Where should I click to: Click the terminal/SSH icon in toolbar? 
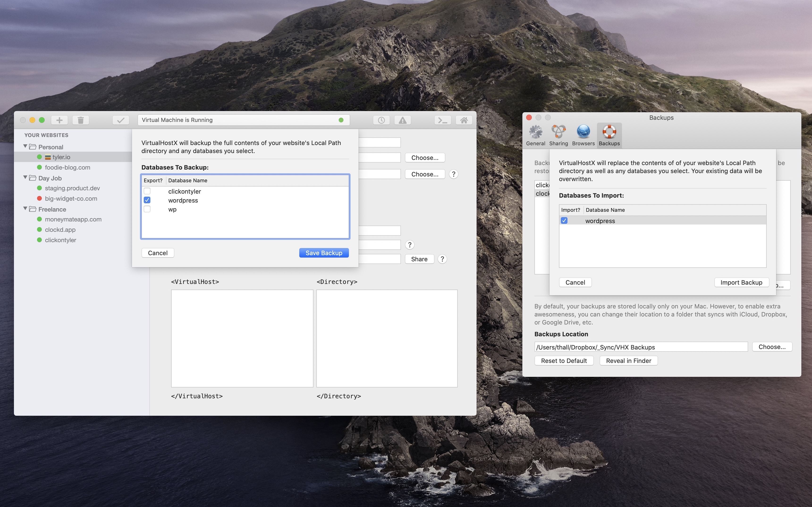(x=443, y=120)
